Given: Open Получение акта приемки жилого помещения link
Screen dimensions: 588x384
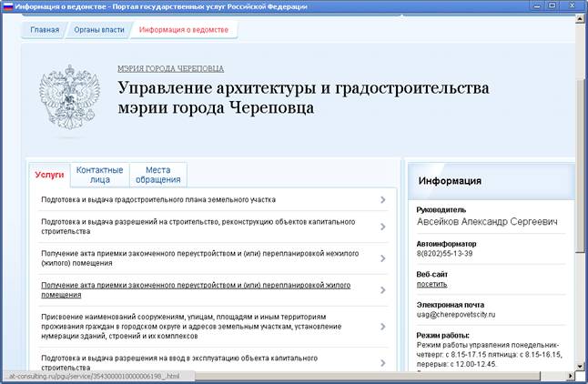Looking at the screenshot, I should (196, 290).
